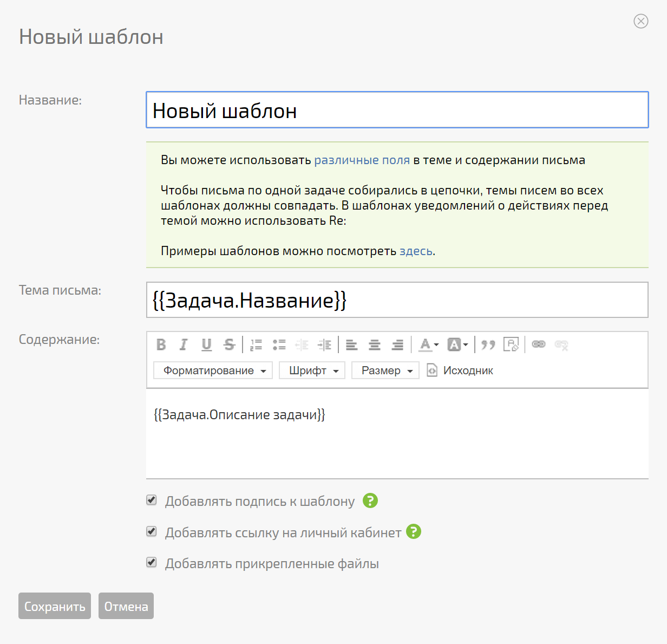Decrease the paragraph indent
The width and height of the screenshot is (667, 644).
tap(302, 344)
